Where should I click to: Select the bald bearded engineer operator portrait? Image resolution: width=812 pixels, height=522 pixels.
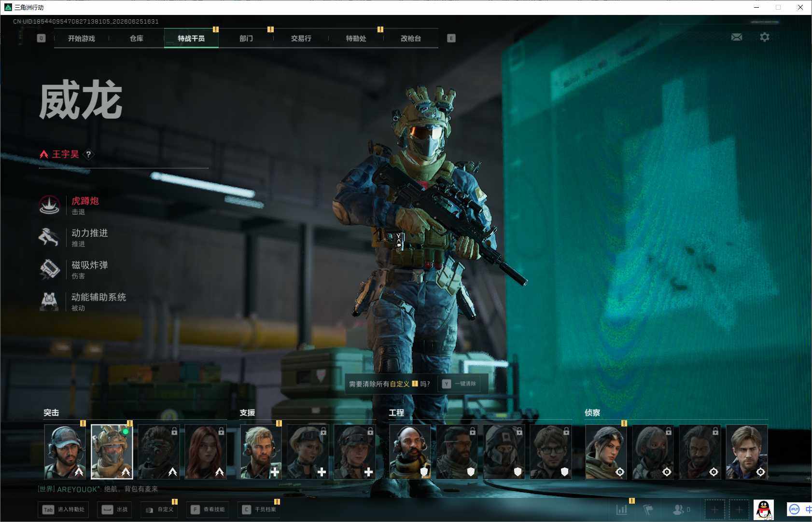410,452
